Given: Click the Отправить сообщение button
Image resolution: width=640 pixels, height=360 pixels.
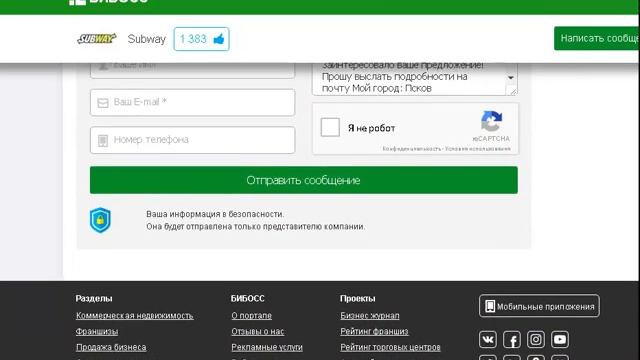Looking at the screenshot, I should click(x=304, y=180).
